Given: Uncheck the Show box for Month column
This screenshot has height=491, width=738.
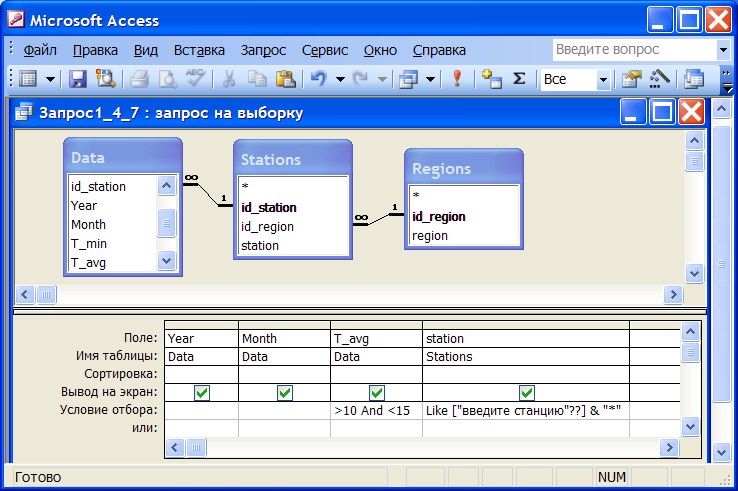Looking at the screenshot, I should pos(285,392).
